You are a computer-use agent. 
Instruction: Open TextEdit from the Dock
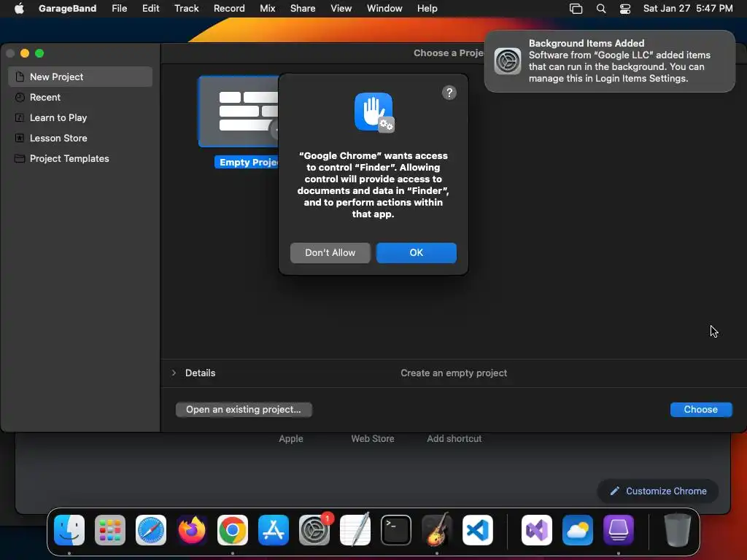(x=355, y=530)
